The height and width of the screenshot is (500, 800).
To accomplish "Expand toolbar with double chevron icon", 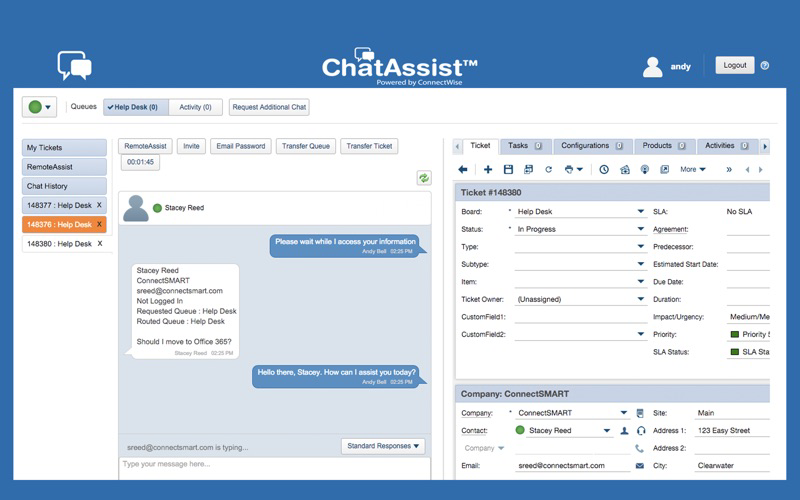I will 729,169.
